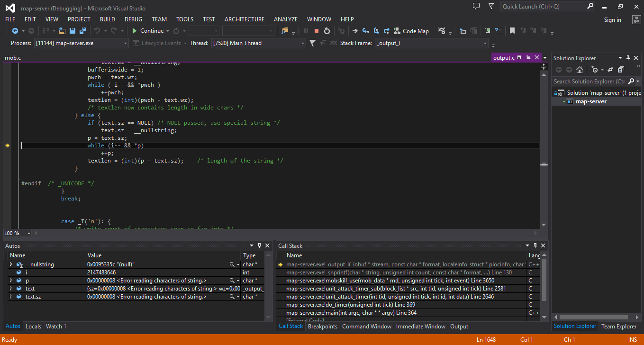Screen dimensions: 644x345
Task: Click the Step Out icon
Action: 387,31
